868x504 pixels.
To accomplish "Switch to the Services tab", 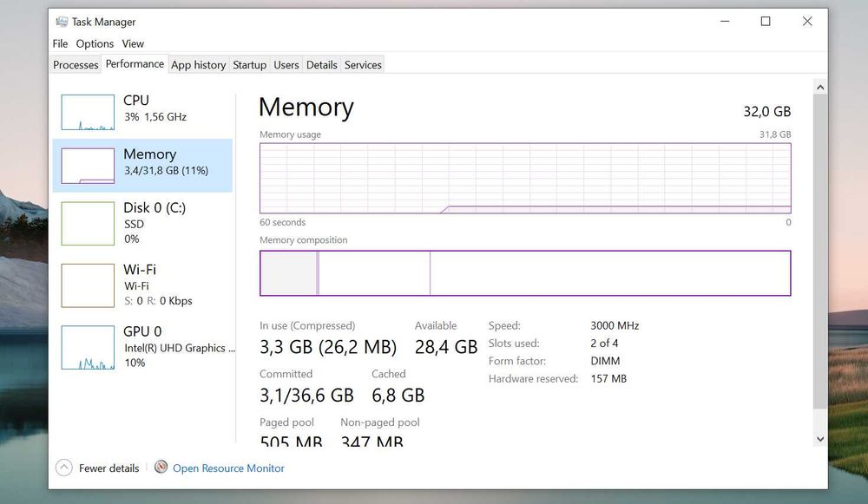I will tap(363, 65).
